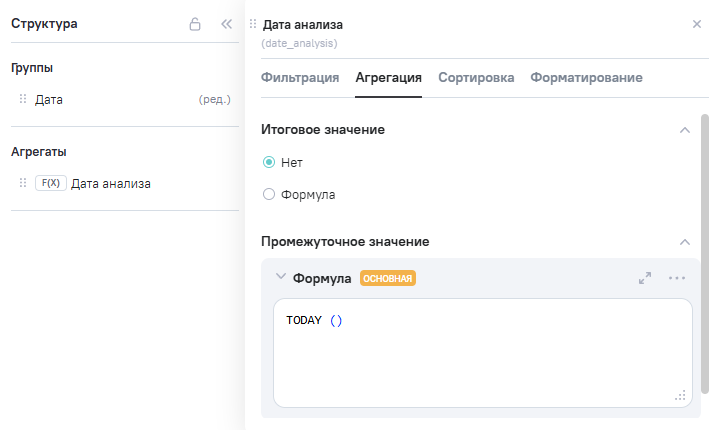Open the Сортировка tab

(476, 77)
